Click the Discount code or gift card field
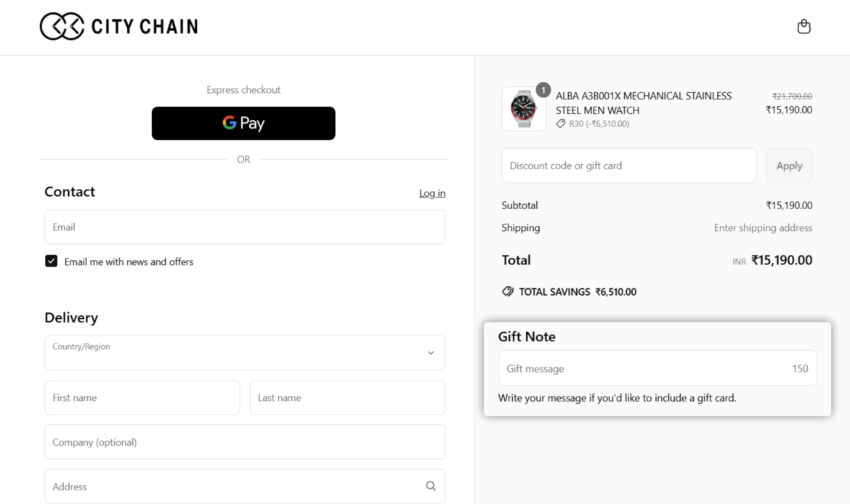The height and width of the screenshot is (504, 850). (x=629, y=166)
